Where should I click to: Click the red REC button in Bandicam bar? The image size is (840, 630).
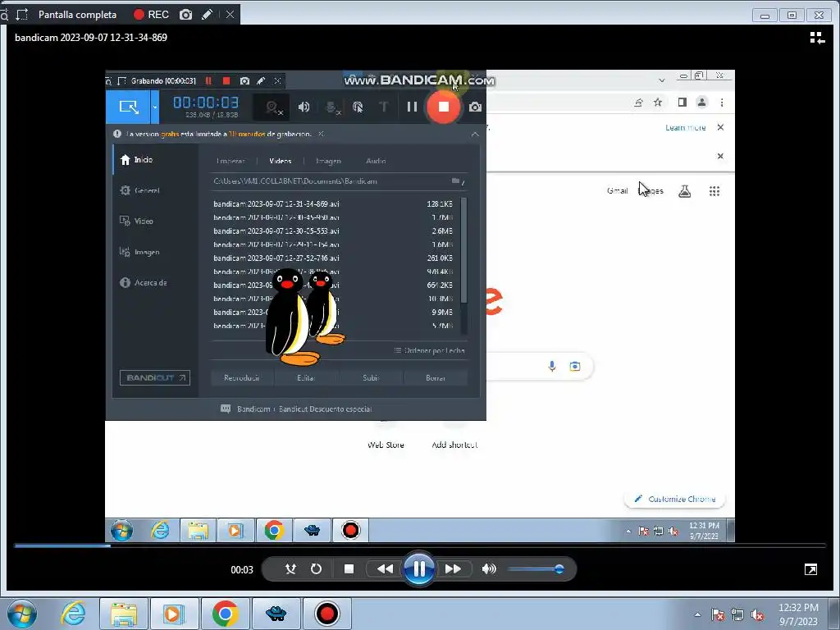point(151,15)
